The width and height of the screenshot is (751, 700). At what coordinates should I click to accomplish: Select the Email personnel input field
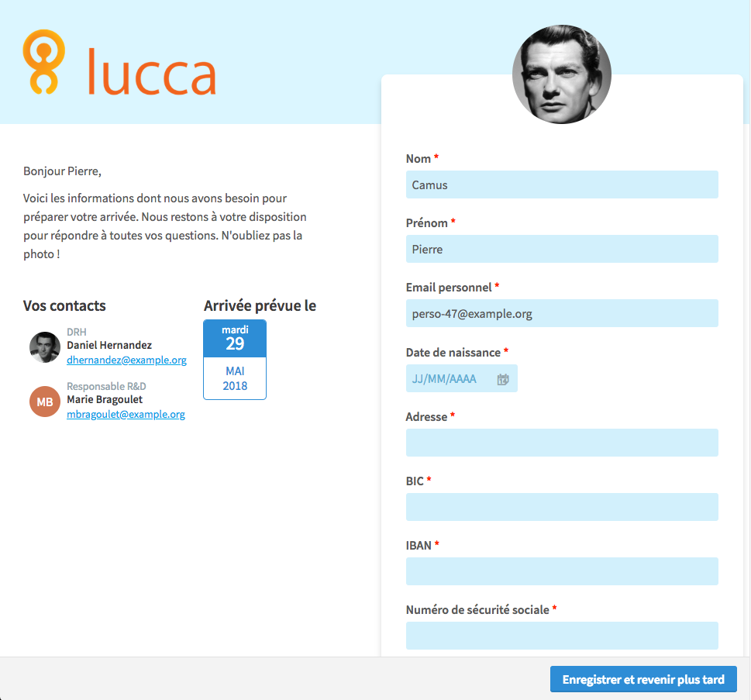point(562,313)
